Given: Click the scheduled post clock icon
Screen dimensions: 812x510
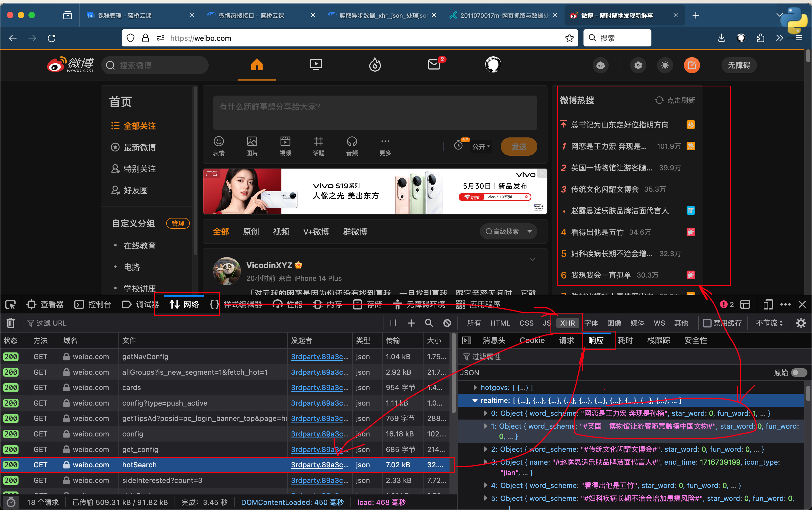Looking at the screenshot, I should pyautogui.click(x=459, y=145).
